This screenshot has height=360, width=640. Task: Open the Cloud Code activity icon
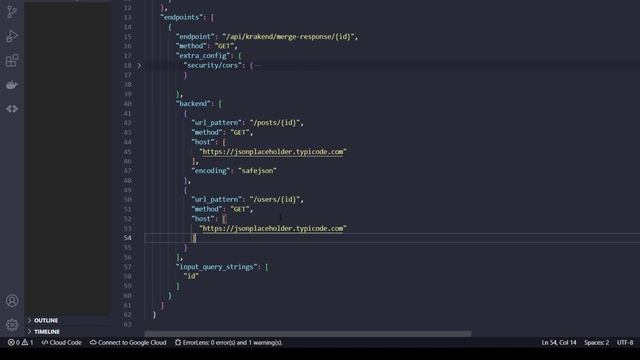tap(12, 109)
